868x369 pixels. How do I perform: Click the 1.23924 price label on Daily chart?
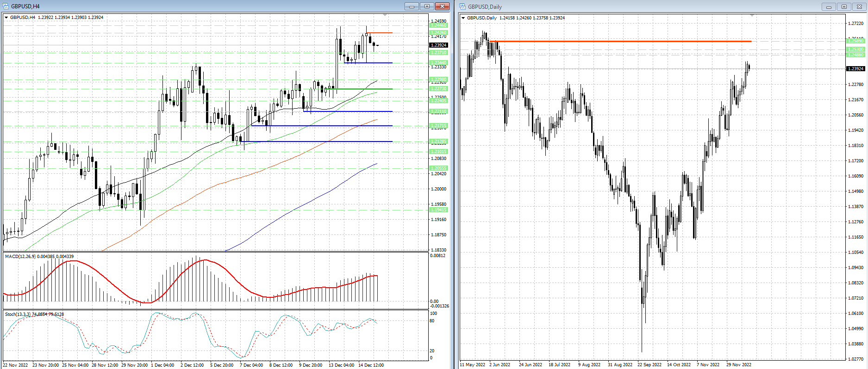click(x=855, y=69)
